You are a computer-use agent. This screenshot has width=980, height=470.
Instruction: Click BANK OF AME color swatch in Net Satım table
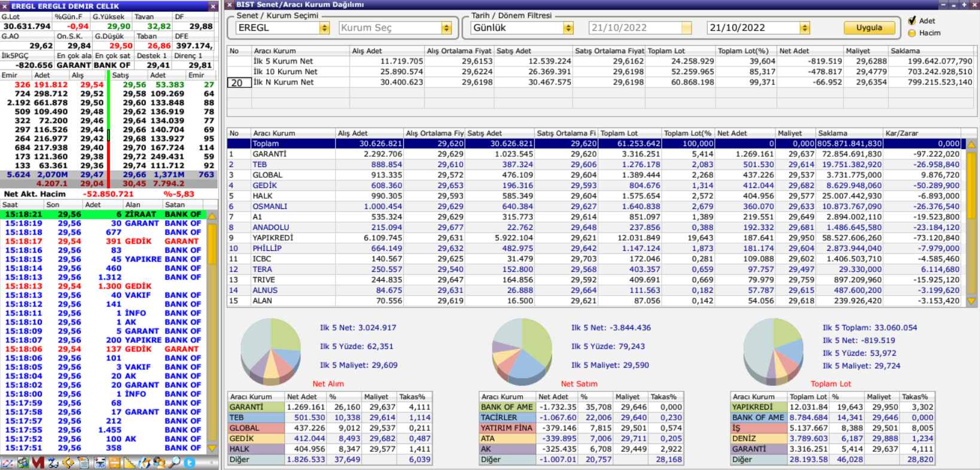click(x=507, y=407)
